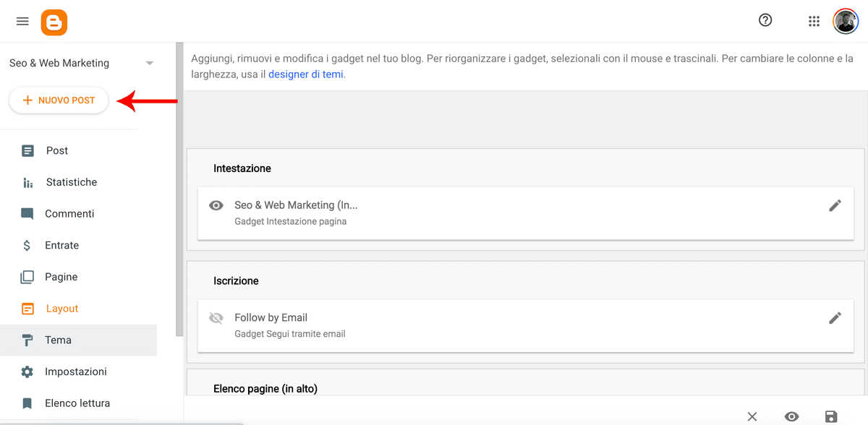Click the Statistiche bar chart icon
The image size is (868, 425).
click(x=27, y=182)
